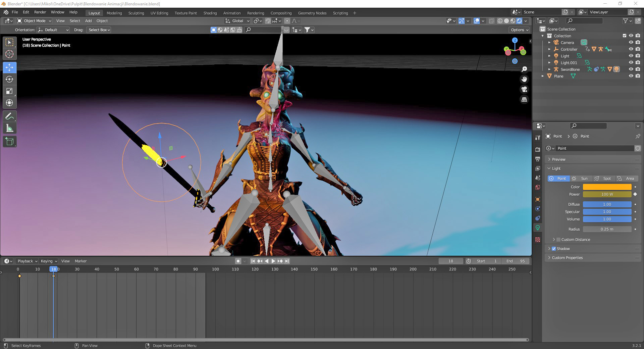The width and height of the screenshot is (644, 349).
Task: Open the Object Mode dropdown
Action: (x=34, y=21)
